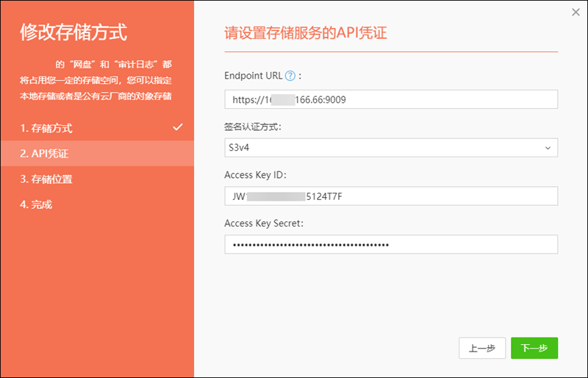Click the 请设置存储服务的API凭证 heading
Viewport: 588px width, 378px height.
pyautogui.click(x=305, y=33)
